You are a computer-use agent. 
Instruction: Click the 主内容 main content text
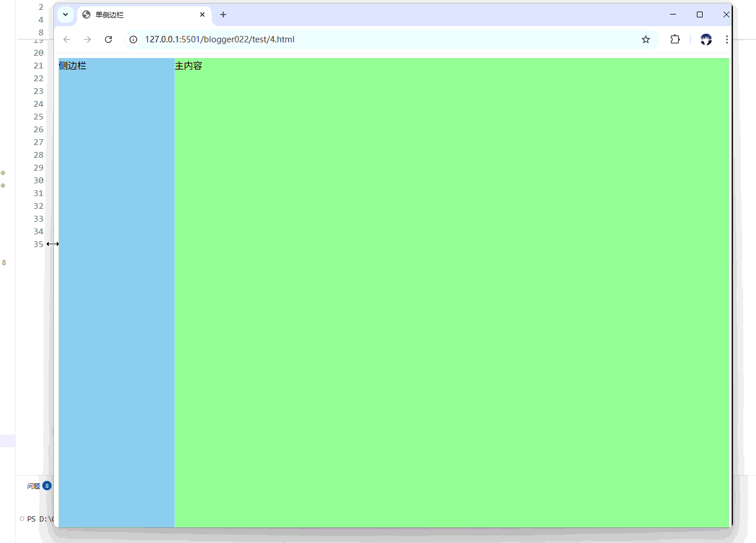[x=188, y=66]
